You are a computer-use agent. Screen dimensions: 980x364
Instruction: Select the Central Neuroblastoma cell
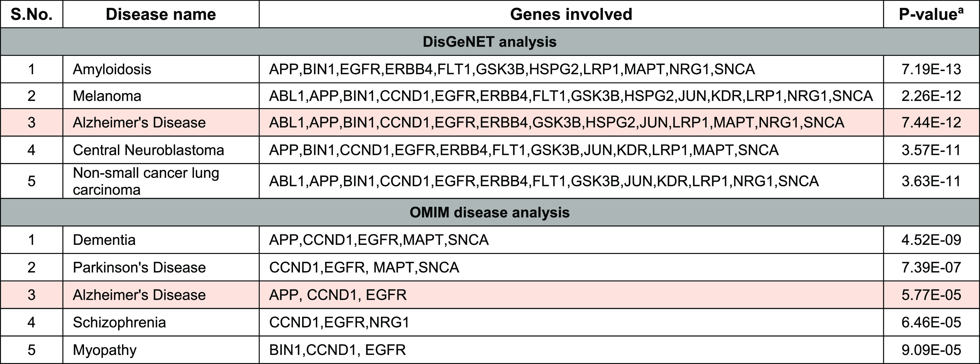tap(148, 150)
